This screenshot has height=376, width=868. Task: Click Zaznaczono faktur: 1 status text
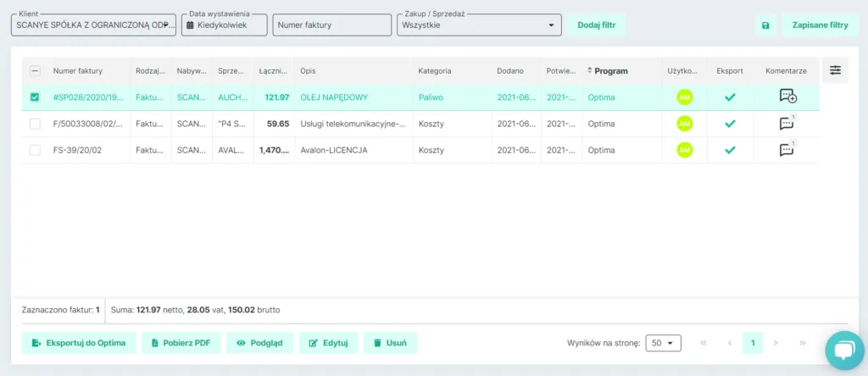pyautogui.click(x=60, y=310)
